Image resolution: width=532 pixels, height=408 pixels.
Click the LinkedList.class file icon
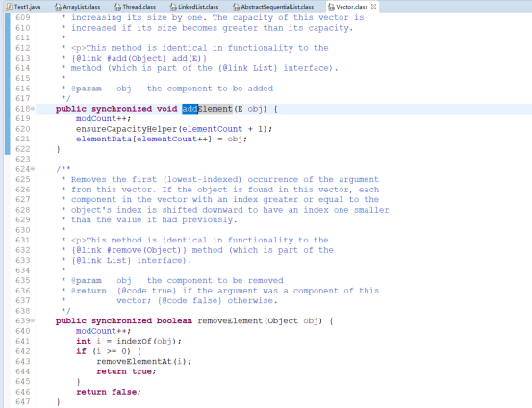tap(173, 7)
